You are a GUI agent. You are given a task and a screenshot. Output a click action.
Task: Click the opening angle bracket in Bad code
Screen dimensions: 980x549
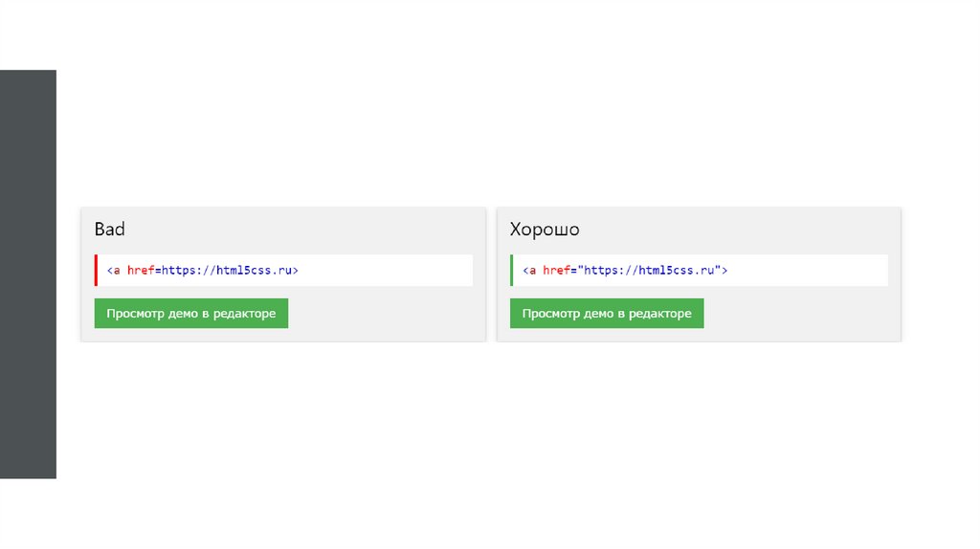tap(109, 271)
